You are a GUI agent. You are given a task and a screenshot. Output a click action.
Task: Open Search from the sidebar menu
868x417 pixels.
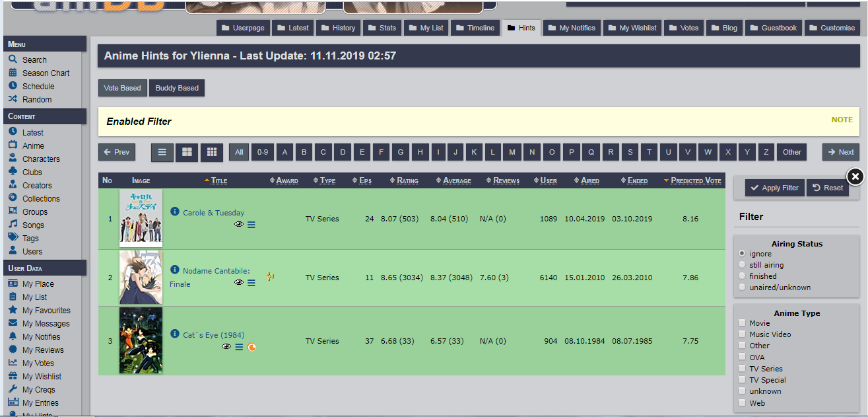[x=34, y=59]
